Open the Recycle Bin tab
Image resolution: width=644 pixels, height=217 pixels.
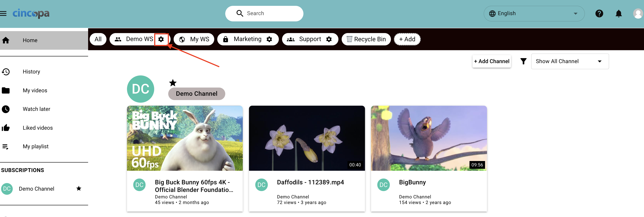pos(366,39)
